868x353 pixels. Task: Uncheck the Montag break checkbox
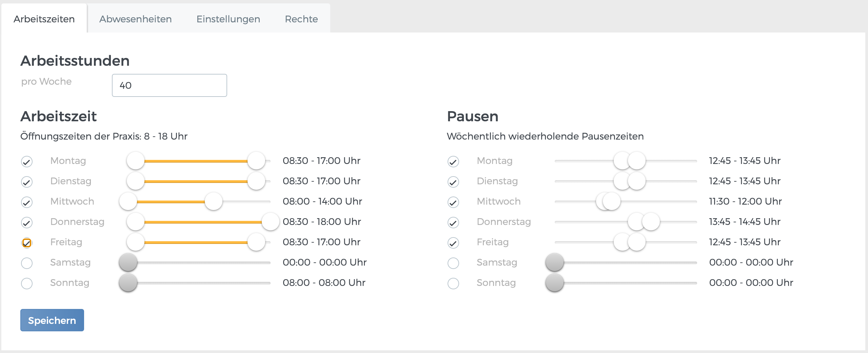(x=453, y=161)
